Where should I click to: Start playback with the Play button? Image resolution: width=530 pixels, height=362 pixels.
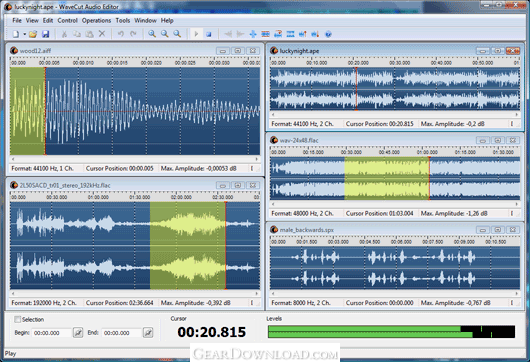pyautogui.click(x=196, y=34)
